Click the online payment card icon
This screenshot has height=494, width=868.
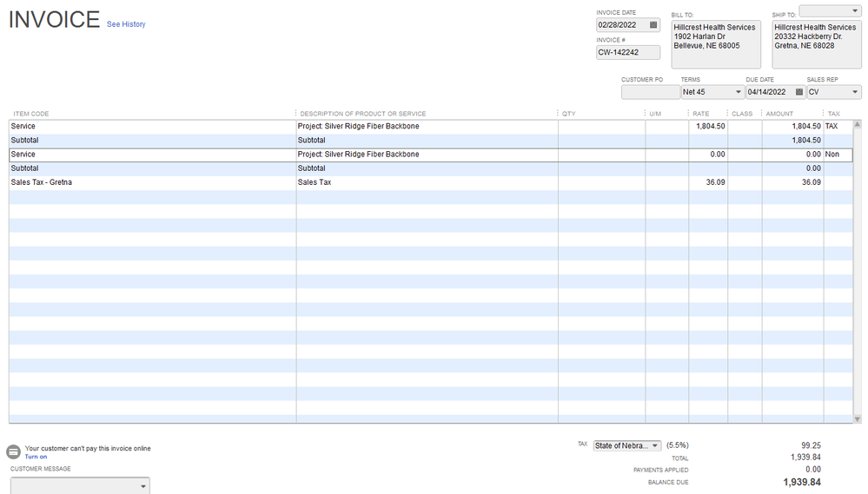(13, 452)
